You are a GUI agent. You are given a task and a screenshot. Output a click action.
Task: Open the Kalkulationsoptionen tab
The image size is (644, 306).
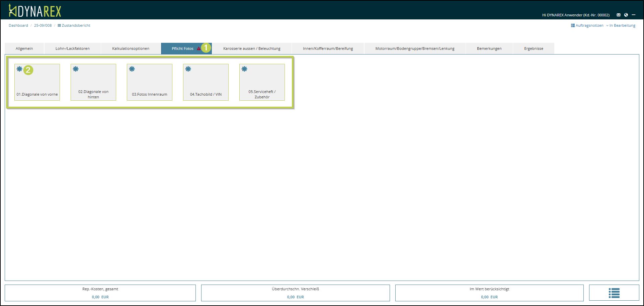[131, 48]
